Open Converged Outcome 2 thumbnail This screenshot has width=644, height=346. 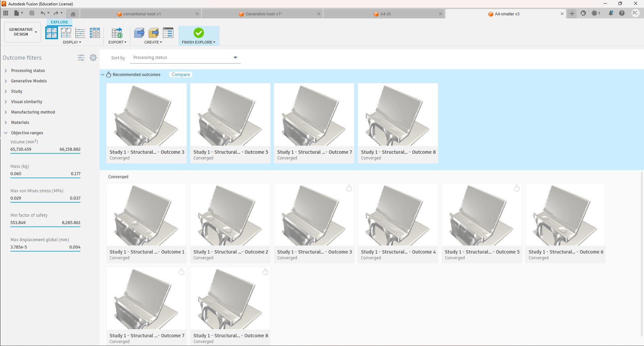(230, 214)
